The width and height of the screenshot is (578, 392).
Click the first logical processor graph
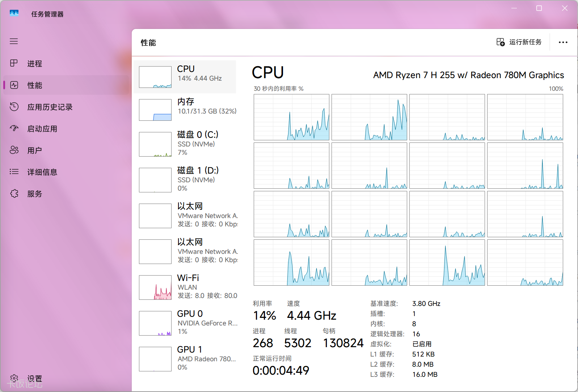(291, 117)
